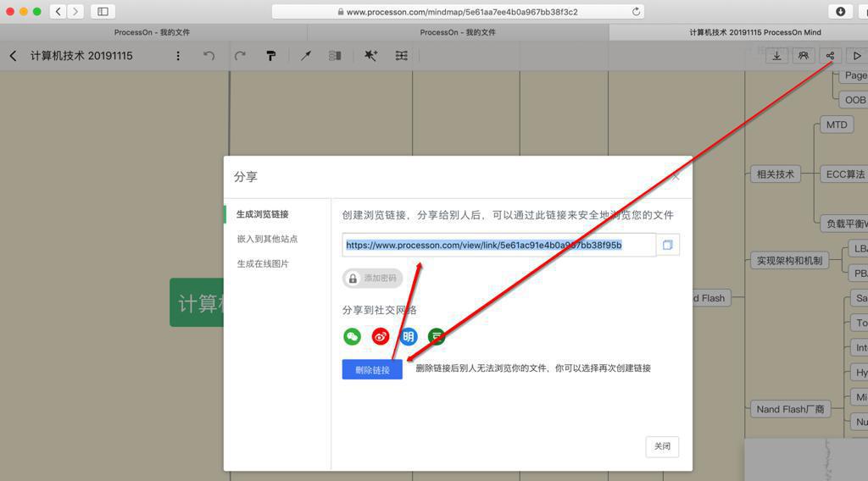Select 生成浏览链接 tab

pyautogui.click(x=263, y=214)
